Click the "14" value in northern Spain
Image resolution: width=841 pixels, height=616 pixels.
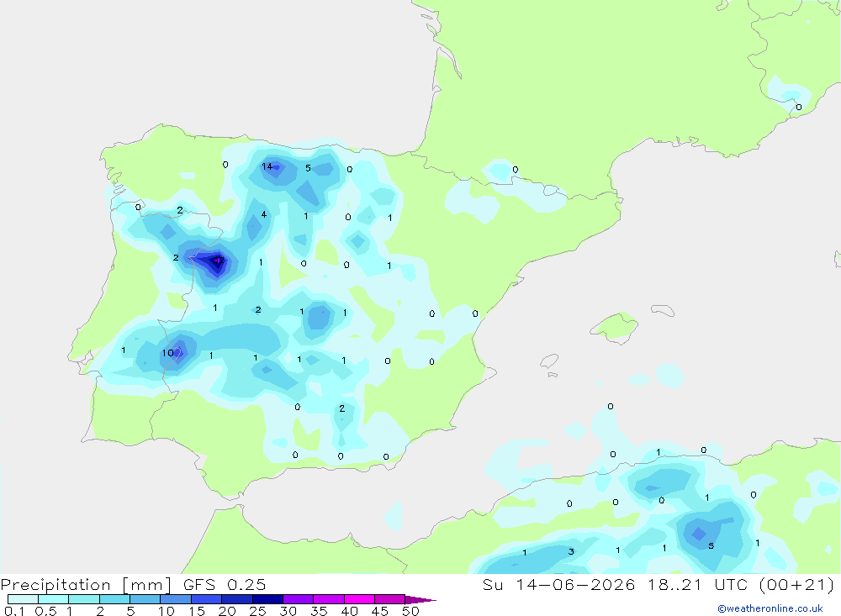tap(267, 166)
